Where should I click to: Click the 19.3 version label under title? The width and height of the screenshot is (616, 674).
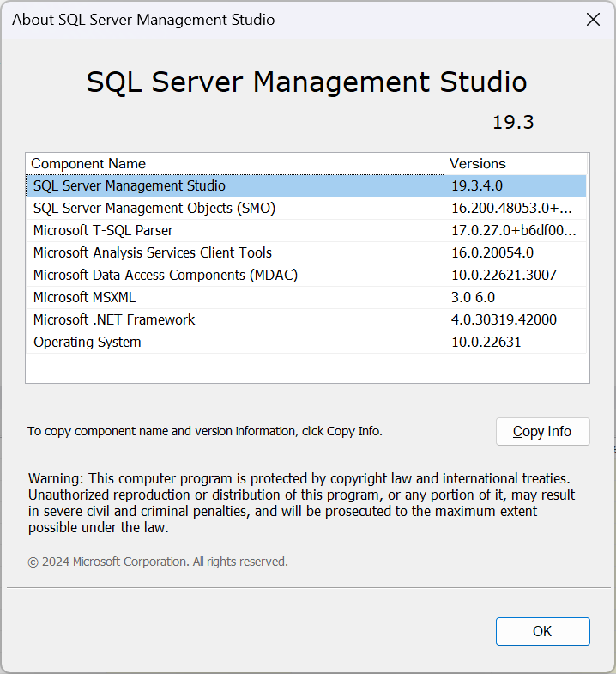513,123
